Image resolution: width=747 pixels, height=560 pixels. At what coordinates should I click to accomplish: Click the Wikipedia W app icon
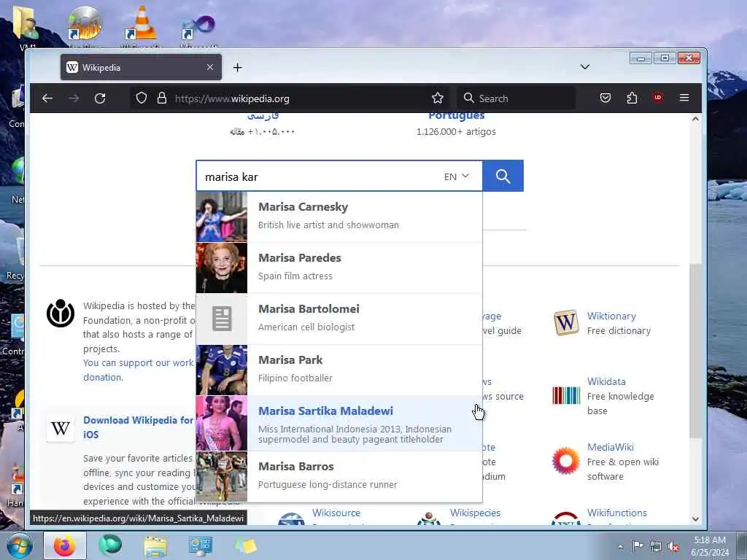[x=61, y=428]
